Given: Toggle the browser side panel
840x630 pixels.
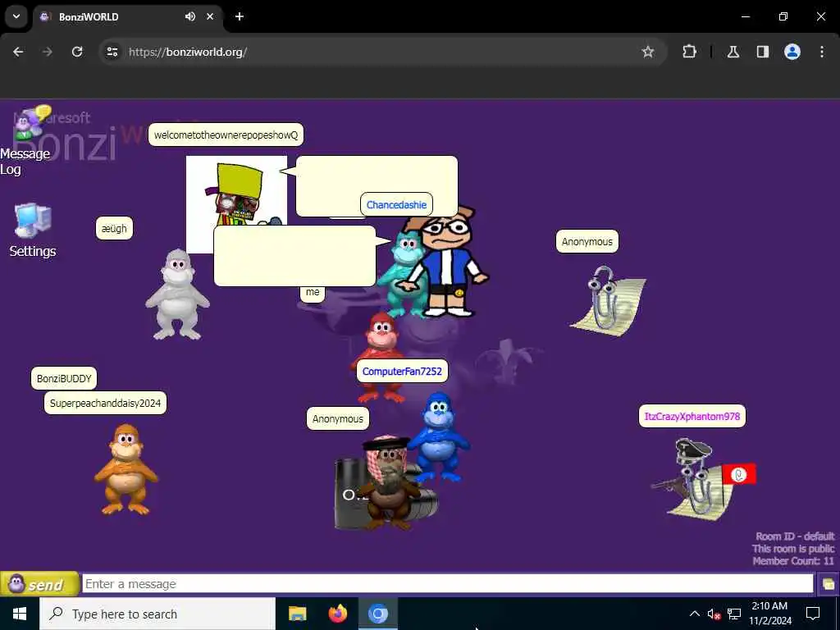Looking at the screenshot, I should point(763,52).
